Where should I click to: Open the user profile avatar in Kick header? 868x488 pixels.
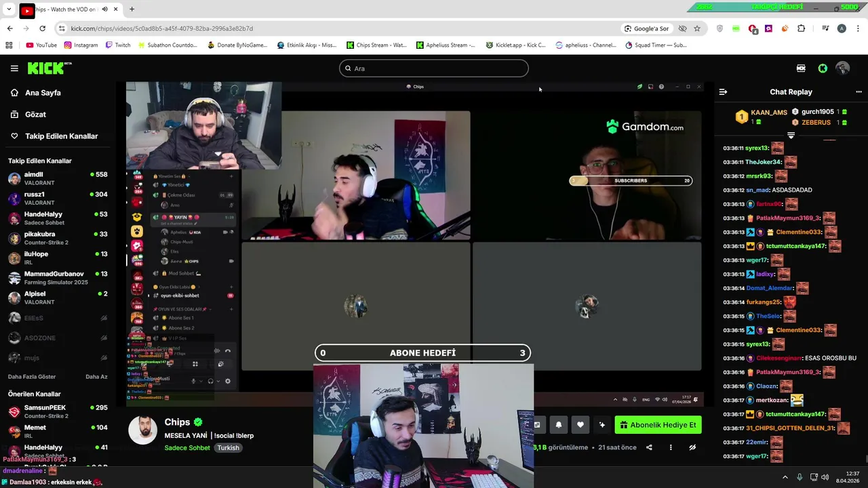point(843,68)
